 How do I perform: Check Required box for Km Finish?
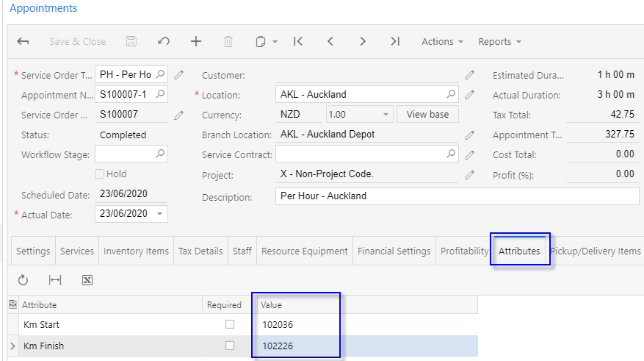click(x=230, y=346)
